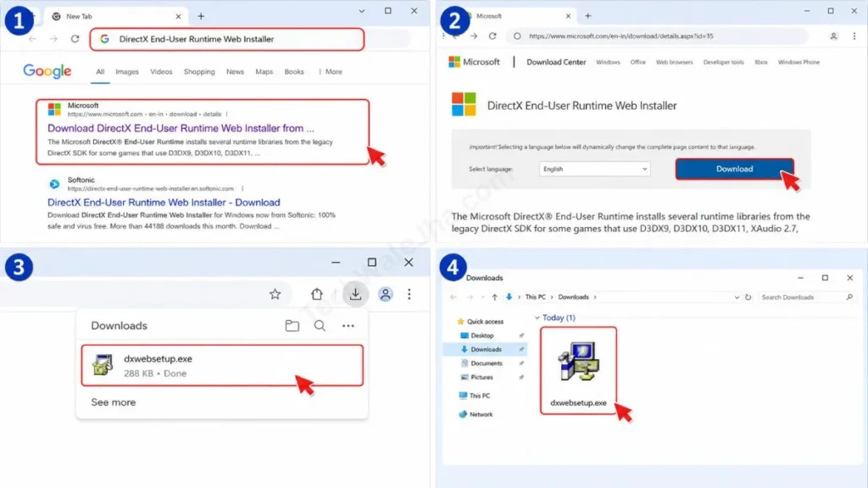Select the All search tab

tap(100, 72)
